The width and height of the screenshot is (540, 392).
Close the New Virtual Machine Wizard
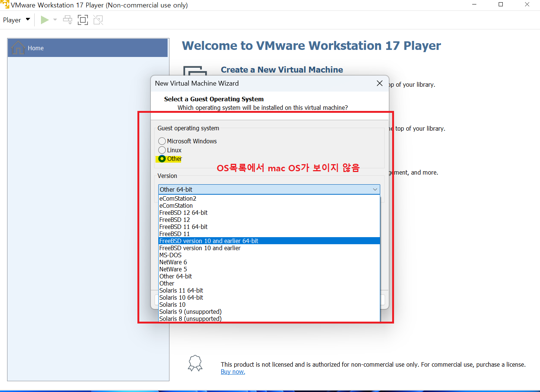379,83
